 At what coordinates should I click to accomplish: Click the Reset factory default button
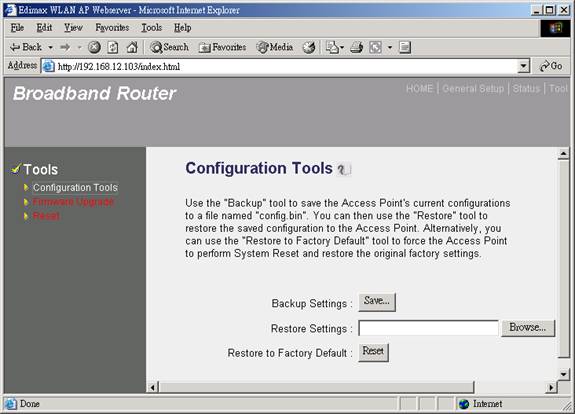coord(373,352)
